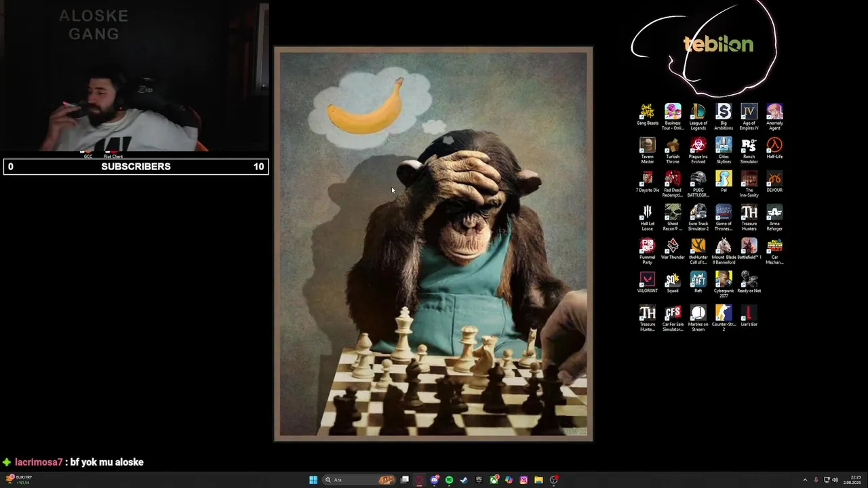The height and width of the screenshot is (488, 868).
Task: Open Task View in the taskbar
Action: pyautogui.click(x=405, y=480)
